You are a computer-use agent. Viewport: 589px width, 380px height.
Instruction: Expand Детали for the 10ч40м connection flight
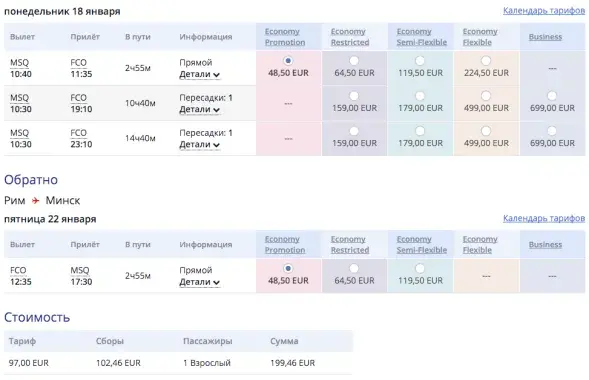pyautogui.click(x=199, y=109)
